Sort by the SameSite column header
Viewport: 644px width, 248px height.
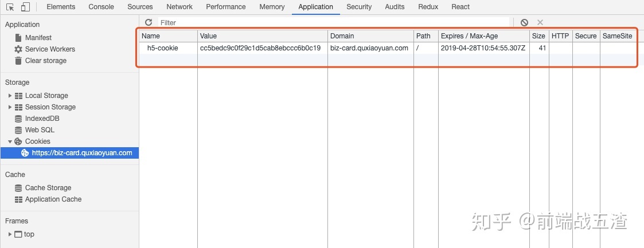[x=618, y=36]
